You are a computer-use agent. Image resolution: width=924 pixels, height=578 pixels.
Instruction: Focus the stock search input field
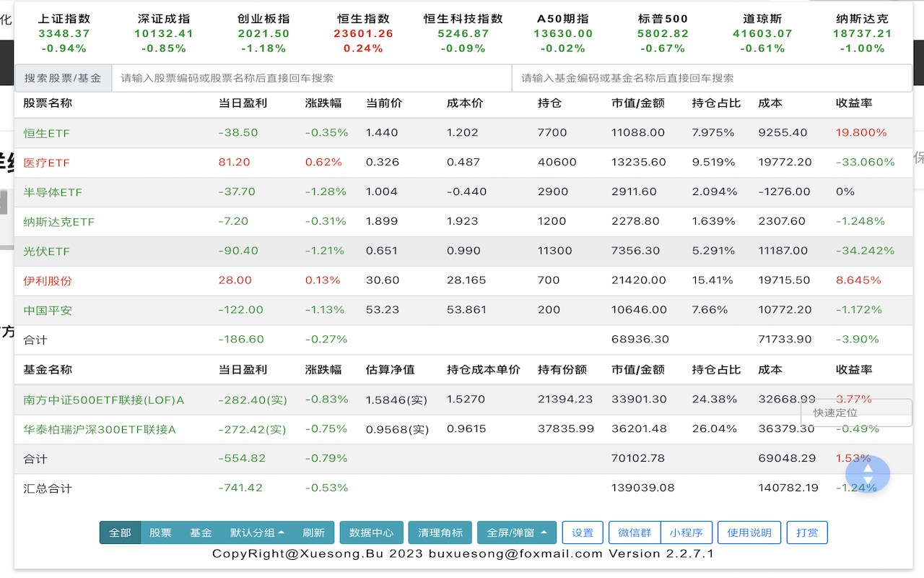311,78
